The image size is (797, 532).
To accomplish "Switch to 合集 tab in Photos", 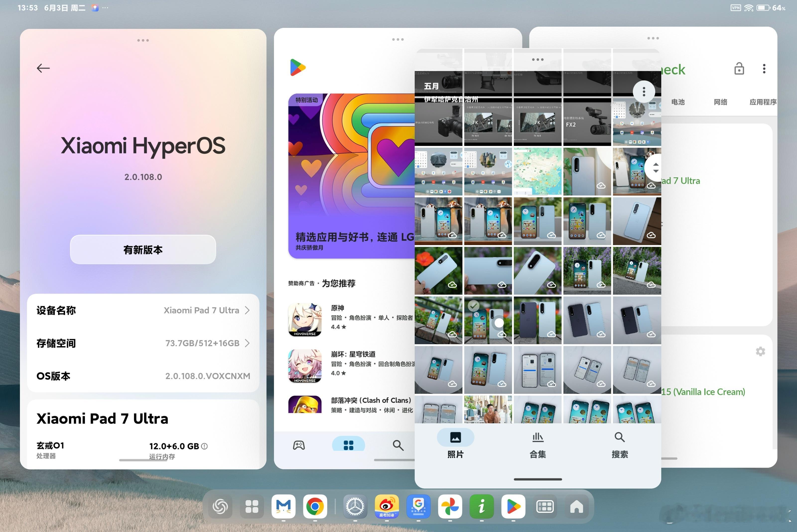I will 537,445.
